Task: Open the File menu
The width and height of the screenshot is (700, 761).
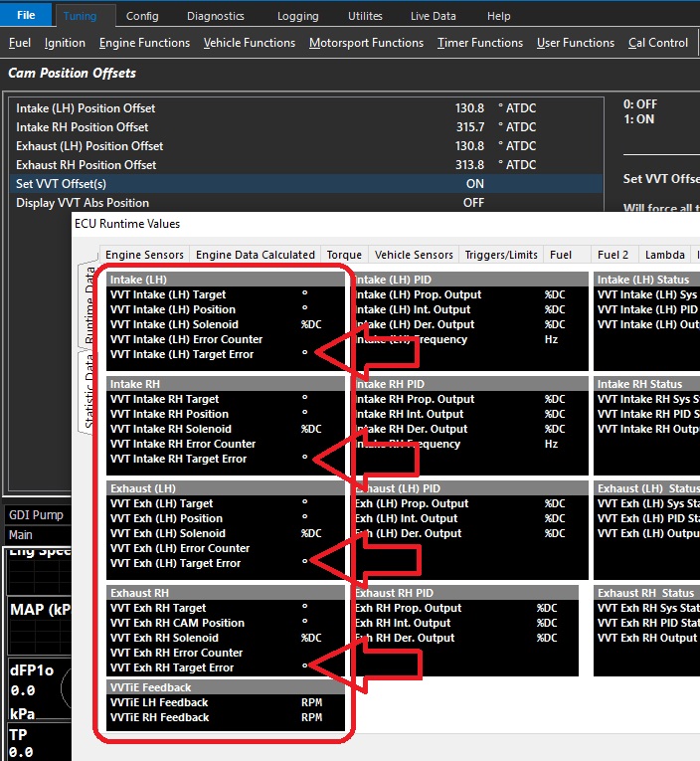Action: coord(26,16)
